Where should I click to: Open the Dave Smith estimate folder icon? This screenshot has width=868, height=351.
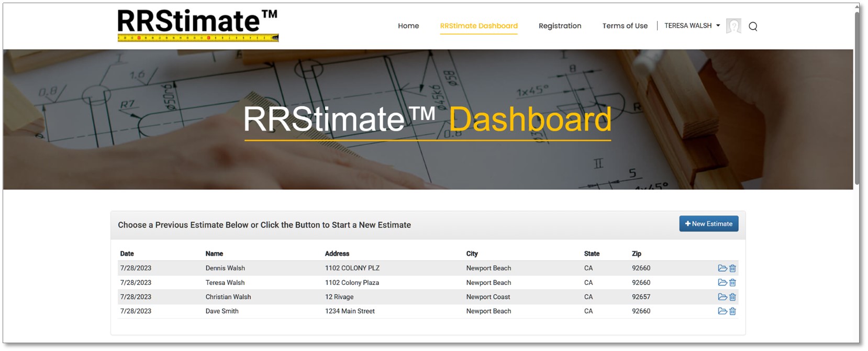tap(722, 311)
